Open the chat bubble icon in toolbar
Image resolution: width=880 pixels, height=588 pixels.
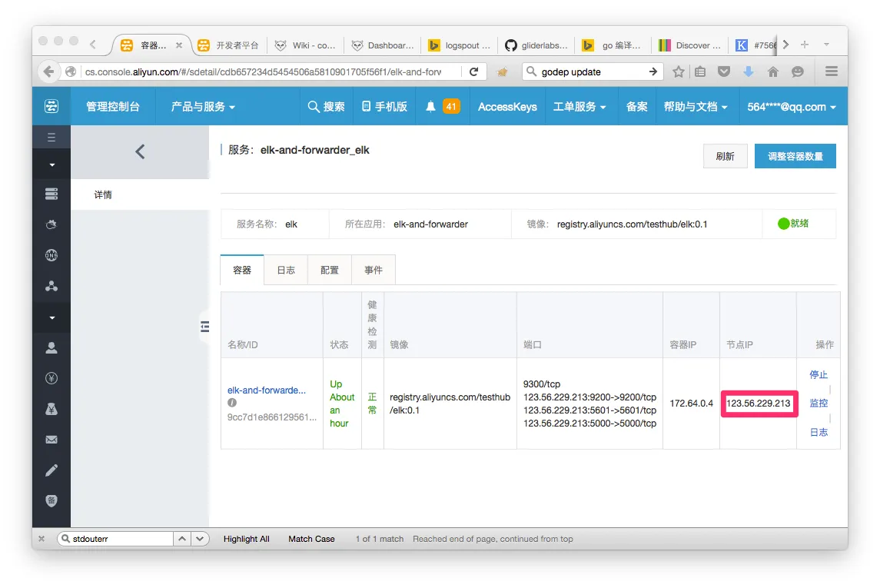(x=798, y=71)
